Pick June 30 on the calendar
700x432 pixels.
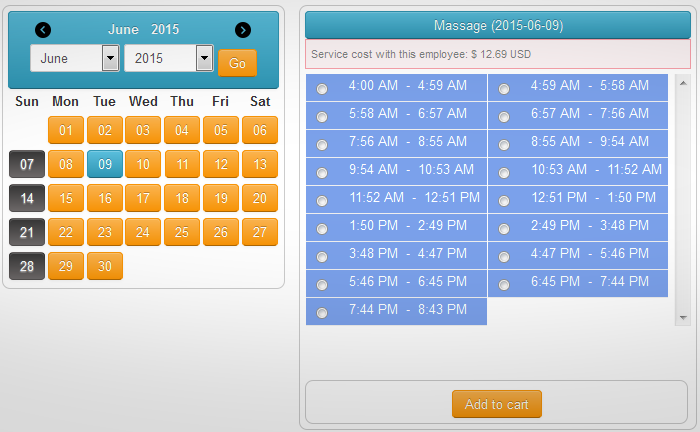point(105,266)
